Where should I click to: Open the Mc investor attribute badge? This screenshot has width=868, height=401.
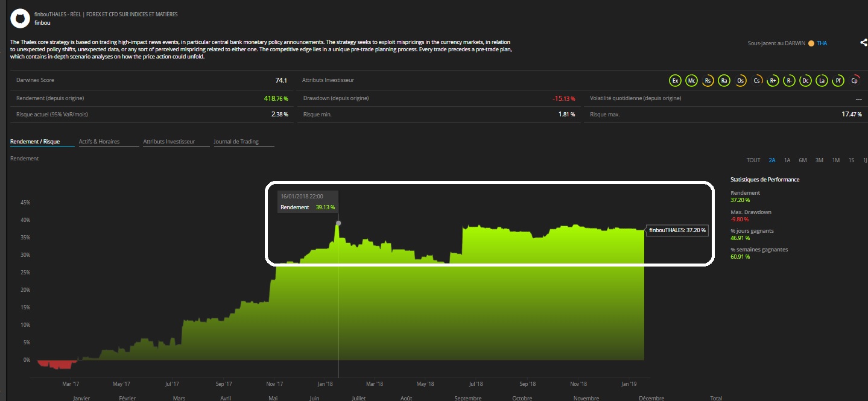(x=692, y=81)
